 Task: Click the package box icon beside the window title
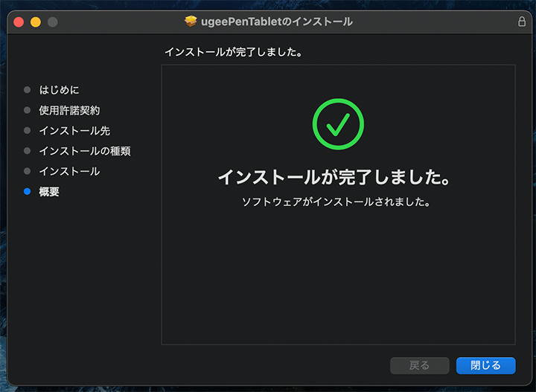pos(191,22)
